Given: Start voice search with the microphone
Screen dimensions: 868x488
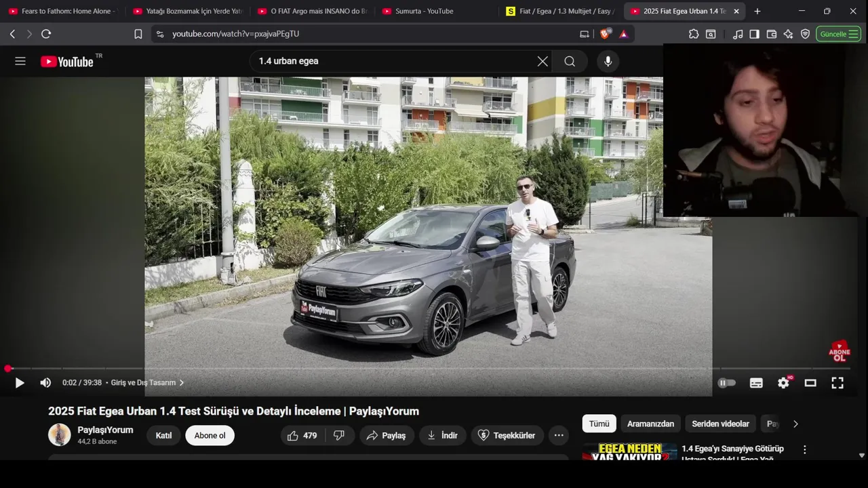Looking at the screenshot, I should click(608, 62).
